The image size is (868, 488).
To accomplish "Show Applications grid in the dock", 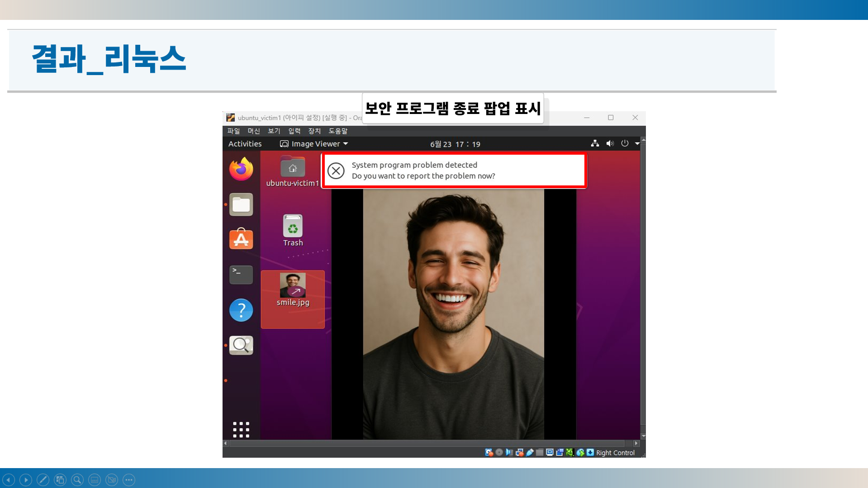I will point(241,430).
